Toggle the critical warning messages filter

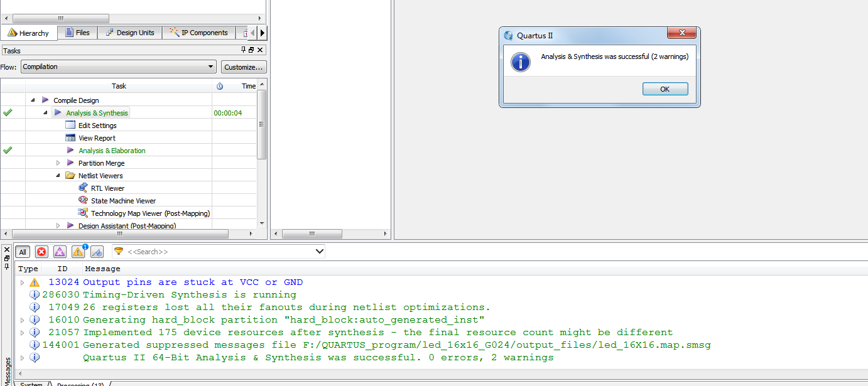(60, 252)
